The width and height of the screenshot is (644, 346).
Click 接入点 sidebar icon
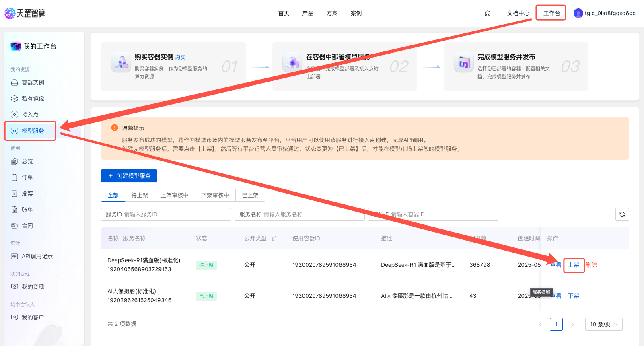pos(14,115)
